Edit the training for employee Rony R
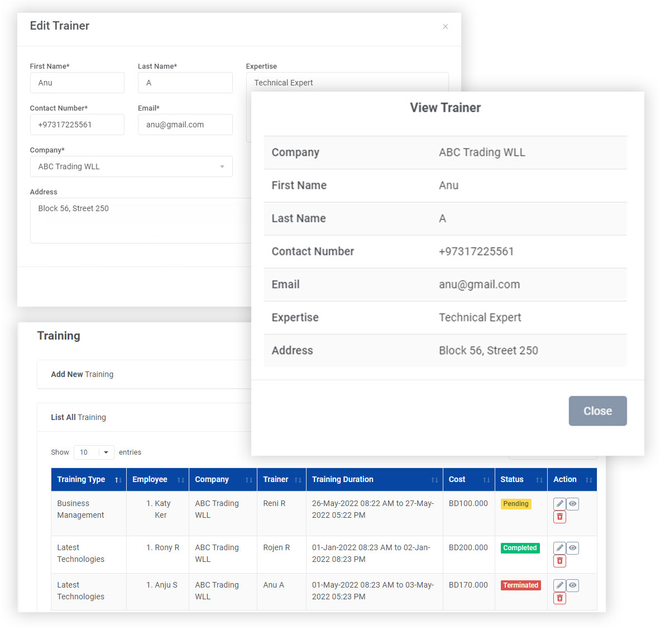The width and height of the screenshot is (670, 644). click(559, 548)
